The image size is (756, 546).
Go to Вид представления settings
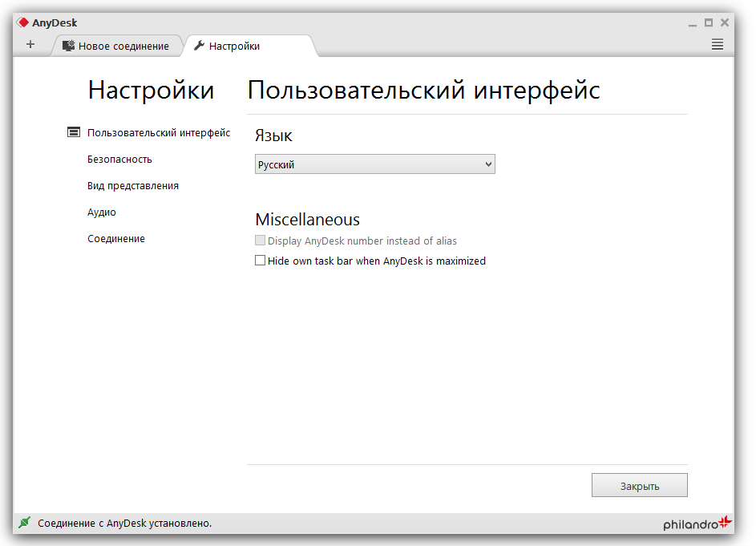tap(133, 186)
